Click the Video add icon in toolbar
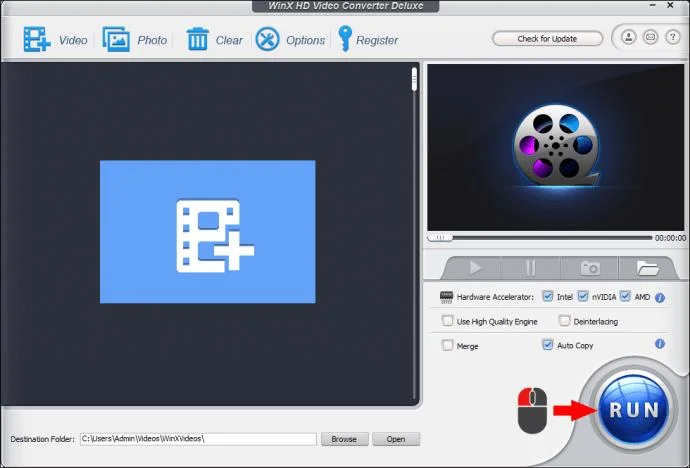 click(37, 40)
